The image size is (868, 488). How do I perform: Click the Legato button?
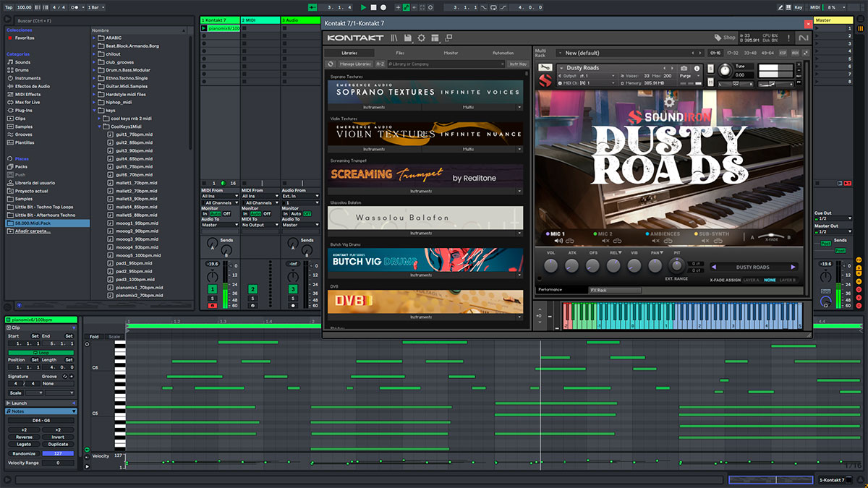point(24,444)
